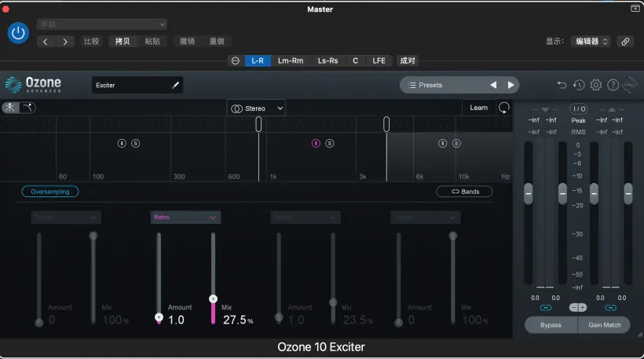Click the crossover handle near 3k
This screenshot has height=359, width=644.
(386, 124)
